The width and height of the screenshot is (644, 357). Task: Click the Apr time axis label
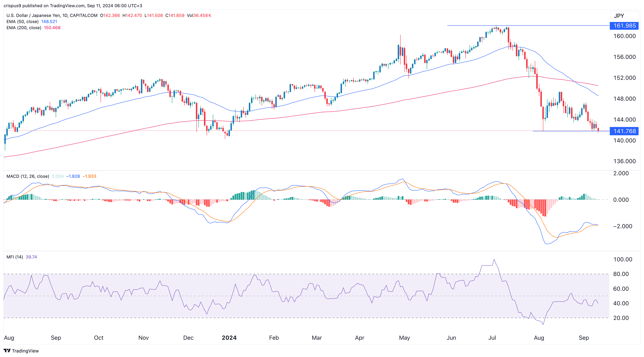click(359, 338)
